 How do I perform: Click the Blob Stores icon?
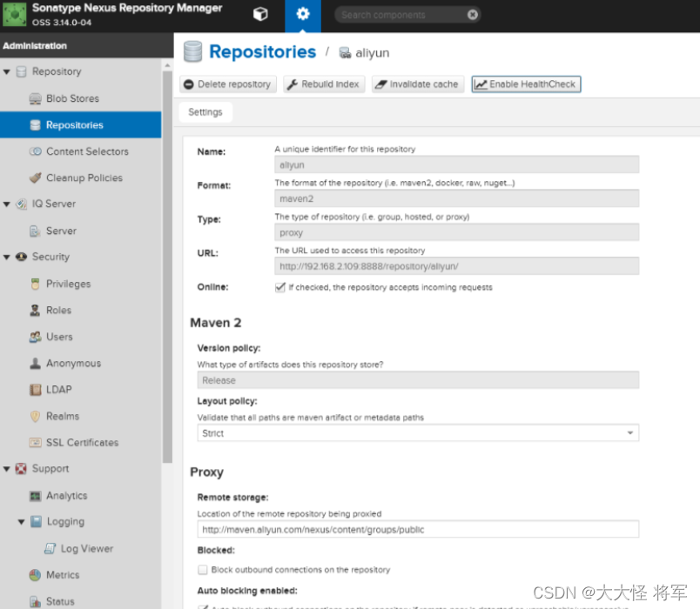pyautogui.click(x=36, y=98)
